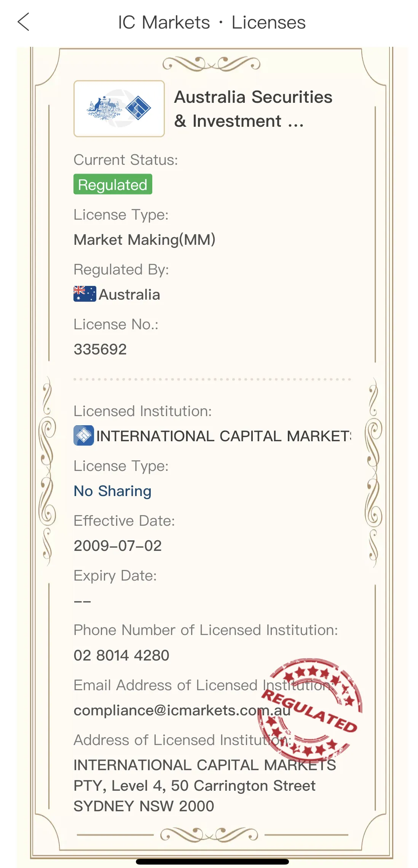The image size is (418, 868).
Task: Tap the home indicator bar
Action: point(212,862)
